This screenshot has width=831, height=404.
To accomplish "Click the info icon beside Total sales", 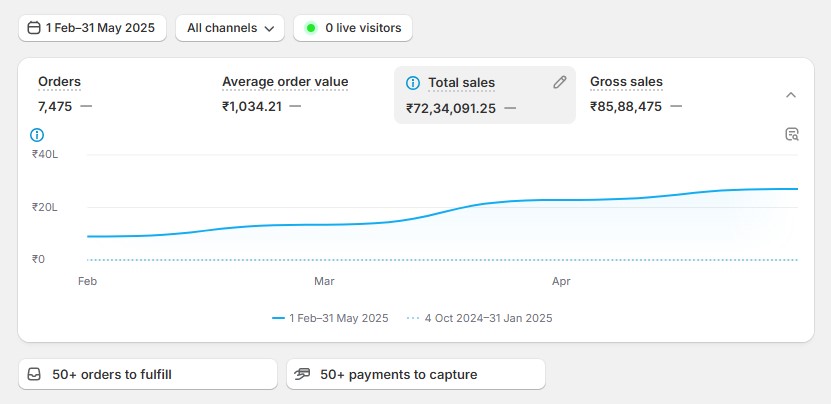I will [x=413, y=83].
